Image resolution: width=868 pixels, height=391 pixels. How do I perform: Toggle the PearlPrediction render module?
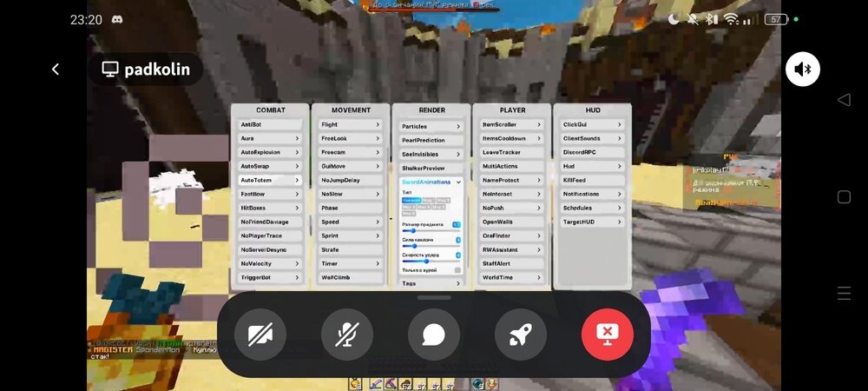[x=431, y=140]
